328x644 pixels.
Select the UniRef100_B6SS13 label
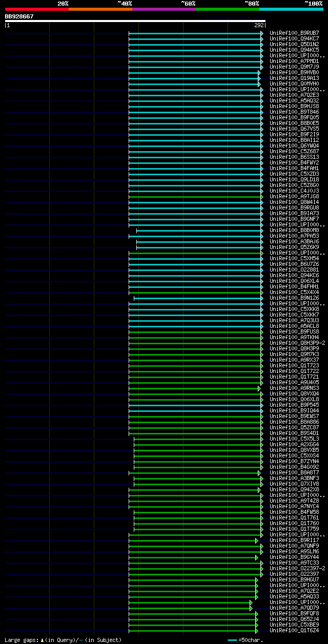[294, 157]
